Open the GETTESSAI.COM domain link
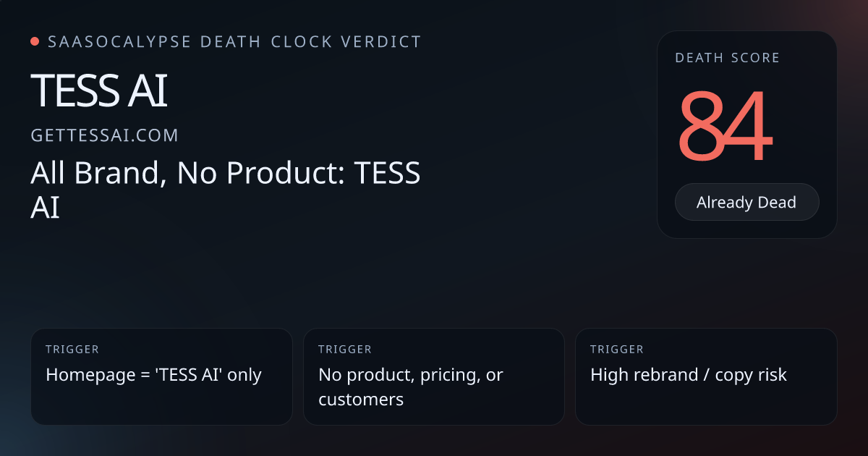The height and width of the screenshot is (456, 868). pyautogui.click(x=104, y=135)
